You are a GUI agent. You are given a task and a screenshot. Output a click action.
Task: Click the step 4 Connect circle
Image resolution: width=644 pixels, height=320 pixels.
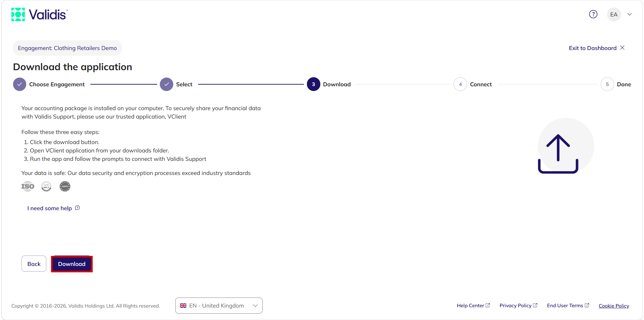pos(460,84)
